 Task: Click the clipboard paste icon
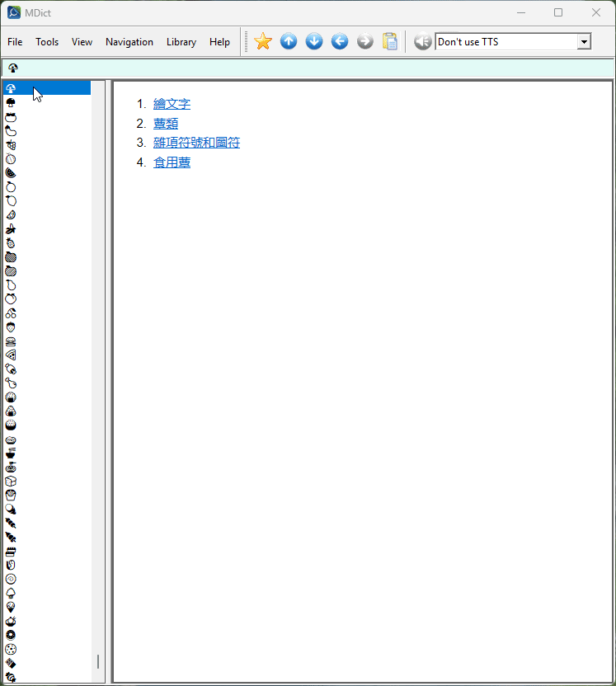[x=390, y=41]
